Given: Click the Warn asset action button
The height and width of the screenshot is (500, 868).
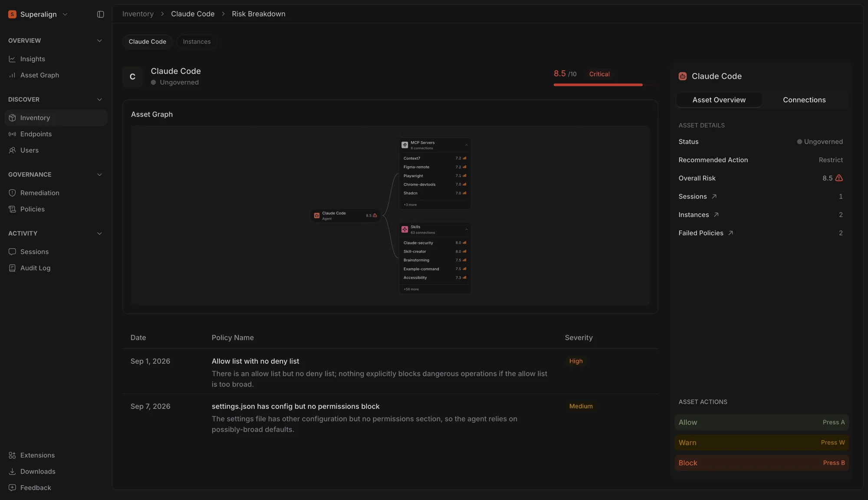Looking at the screenshot, I should (762, 443).
